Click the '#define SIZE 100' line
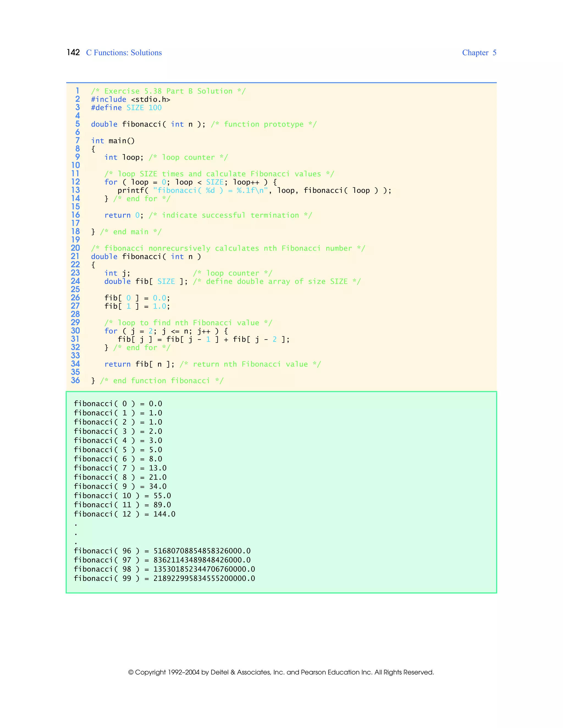 (x=126, y=108)
